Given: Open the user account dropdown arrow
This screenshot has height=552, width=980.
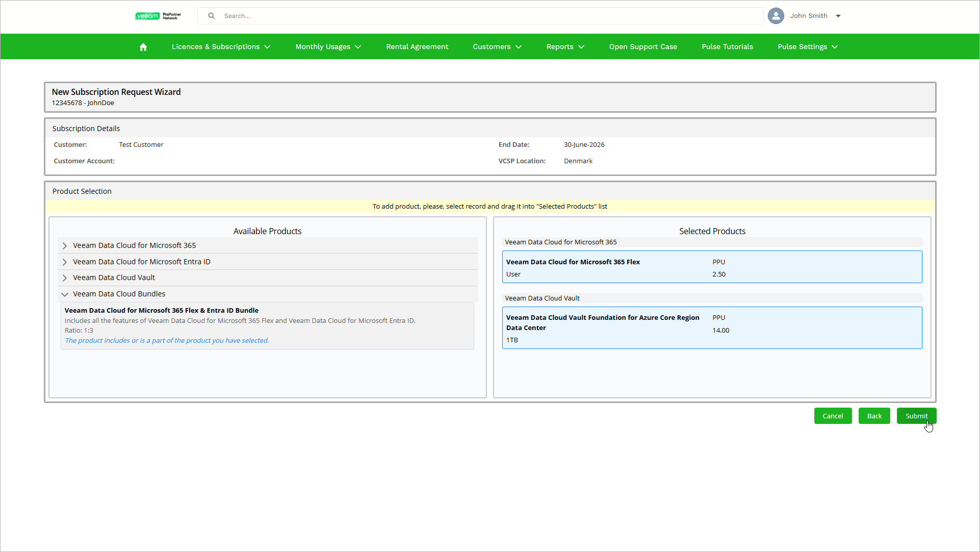Looking at the screenshot, I should point(838,16).
